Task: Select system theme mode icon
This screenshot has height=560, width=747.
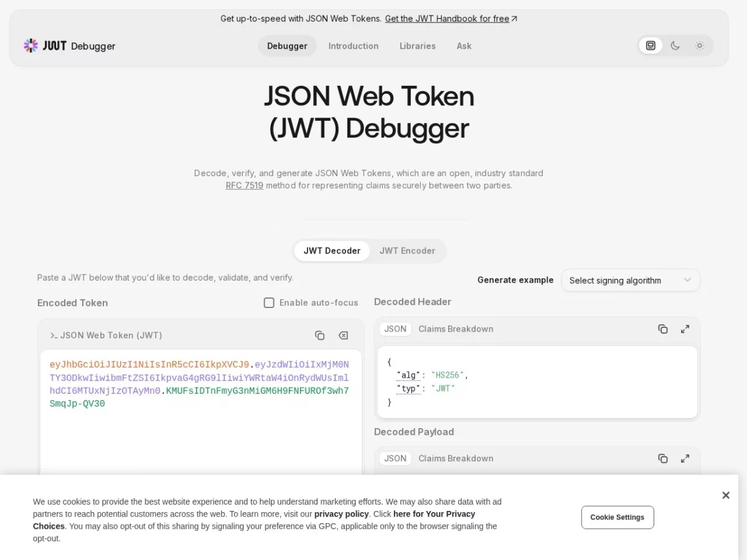Action: tap(651, 45)
